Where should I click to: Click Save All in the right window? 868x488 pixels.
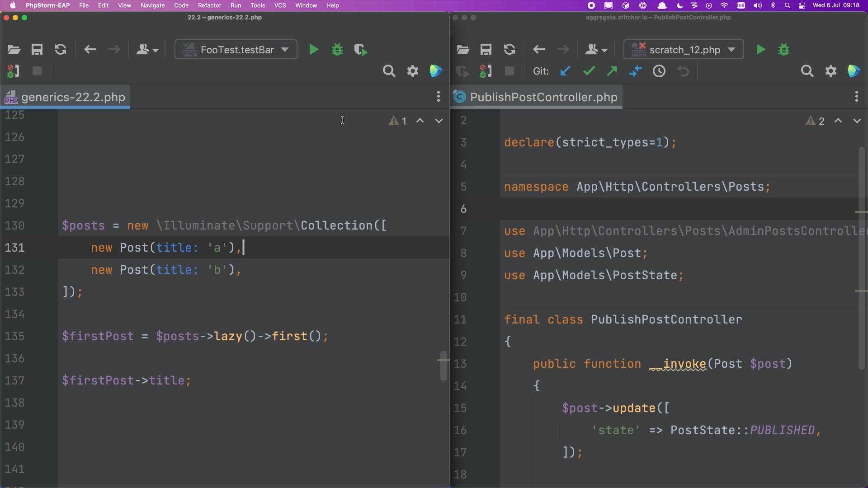[x=486, y=50]
